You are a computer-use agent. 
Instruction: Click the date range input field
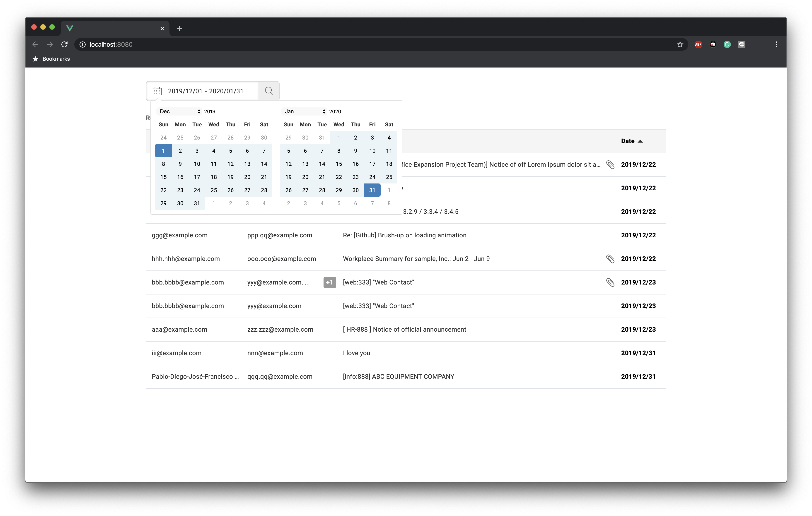(x=206, y=91)
